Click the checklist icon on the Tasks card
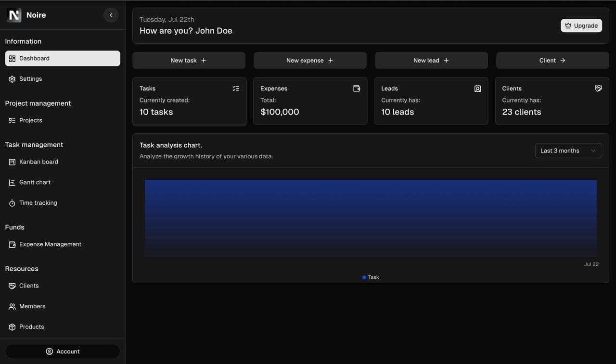616x364 pixels. click(236, 88)
